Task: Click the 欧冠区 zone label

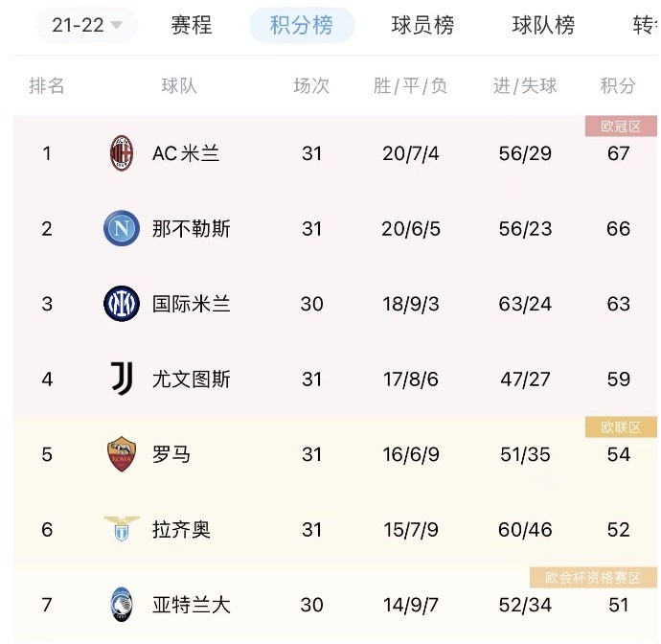Action: pos(621,126)
